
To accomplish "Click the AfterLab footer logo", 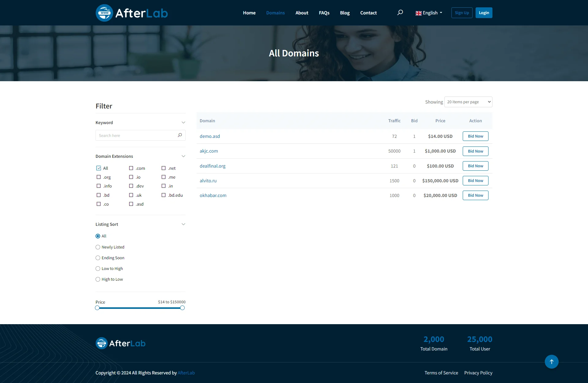I will point(121,343).
